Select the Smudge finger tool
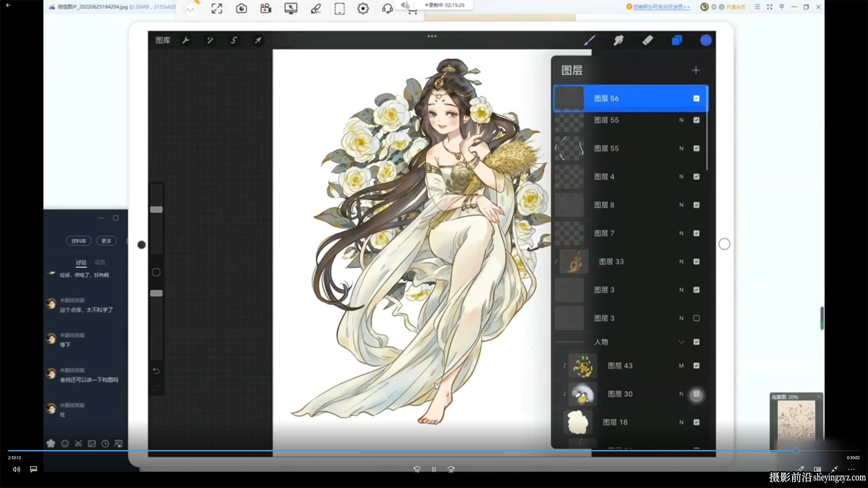 pyautogui.click(x=618, y=40)
